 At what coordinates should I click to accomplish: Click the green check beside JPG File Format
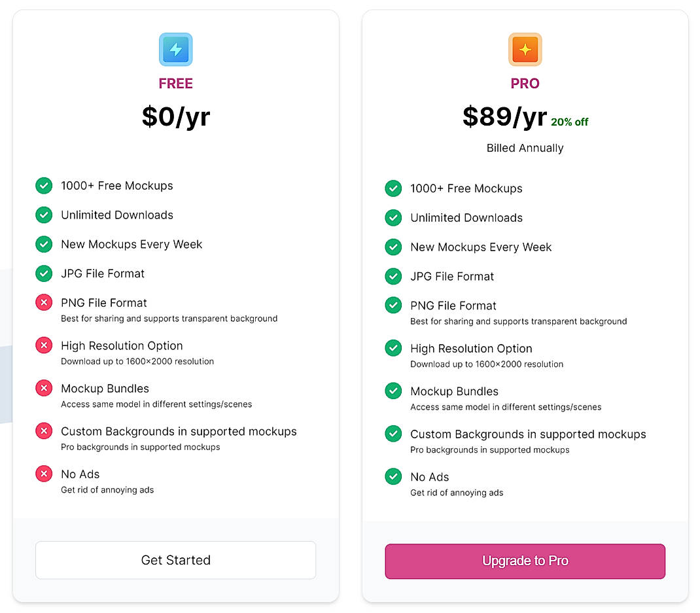click(x=43, y=273)
